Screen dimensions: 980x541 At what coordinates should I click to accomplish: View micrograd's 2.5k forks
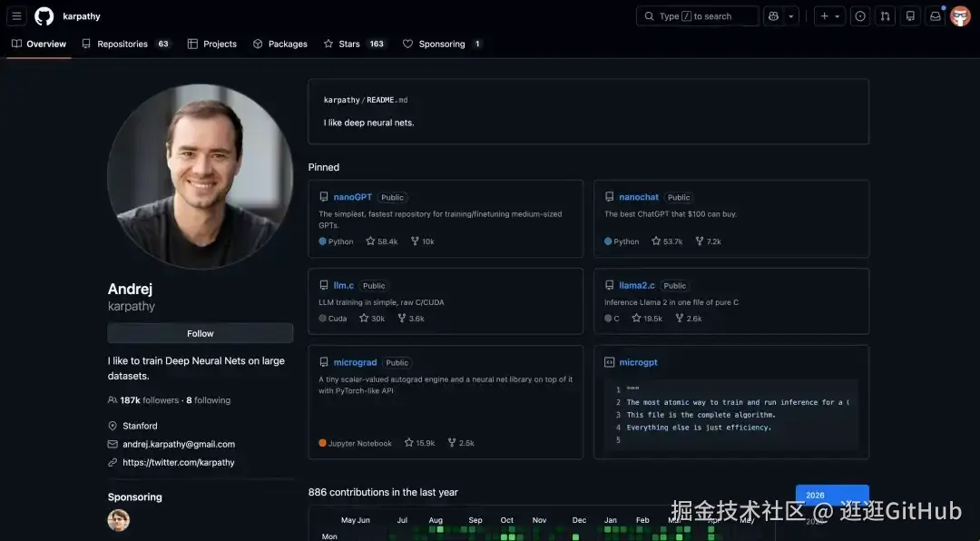tap(461, 443)
